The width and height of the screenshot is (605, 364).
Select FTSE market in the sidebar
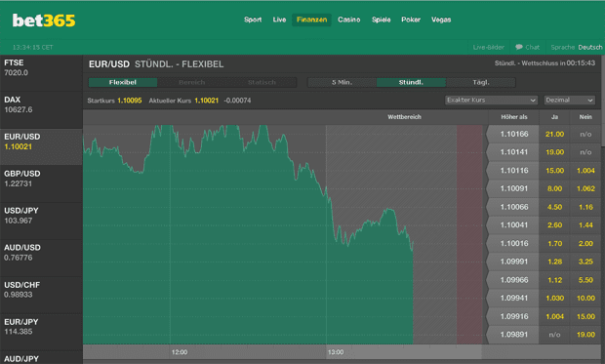41,73
